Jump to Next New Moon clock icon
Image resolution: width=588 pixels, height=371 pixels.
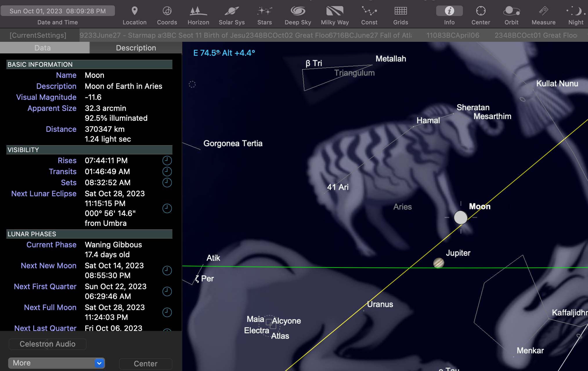[167, 271]
